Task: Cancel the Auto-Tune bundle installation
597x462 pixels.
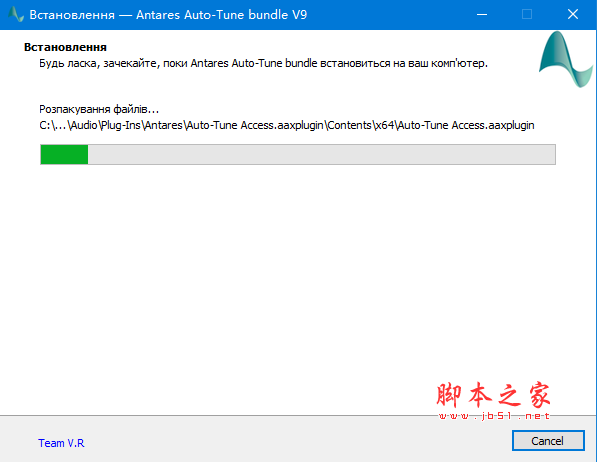Action: click(548, 441)
